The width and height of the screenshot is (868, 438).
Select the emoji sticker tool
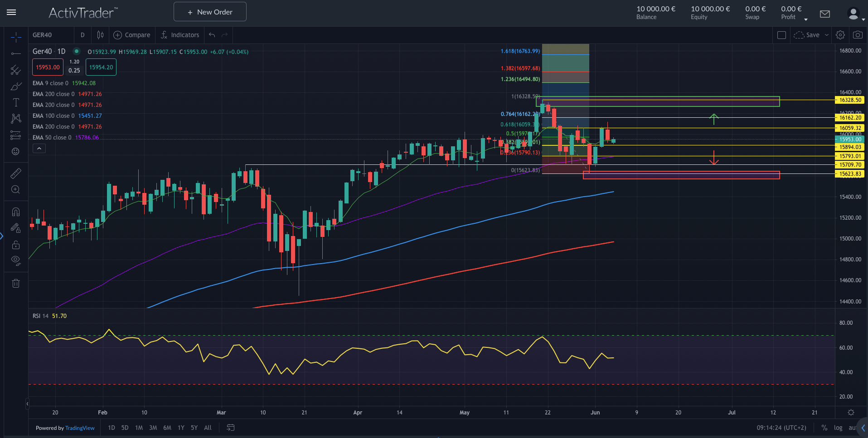pos(15,151)
